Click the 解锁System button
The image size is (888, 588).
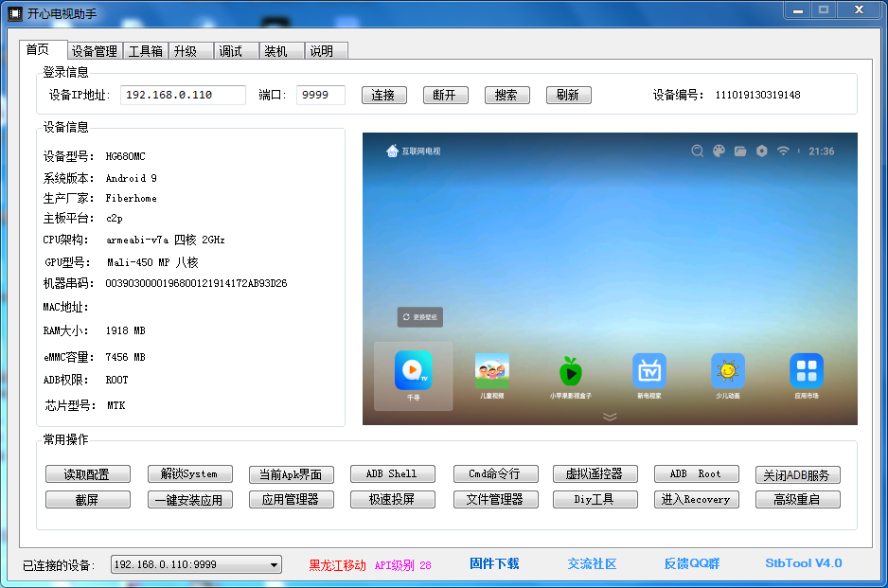point(189,473)
